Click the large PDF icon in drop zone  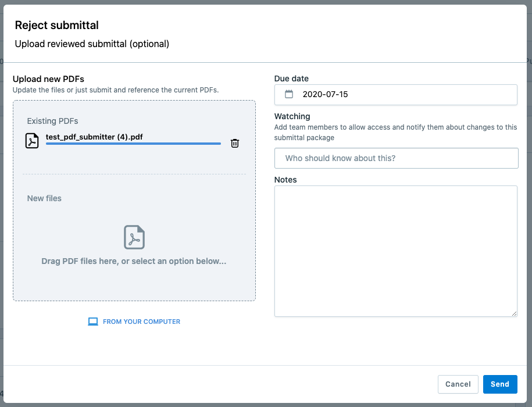(134, 237)
